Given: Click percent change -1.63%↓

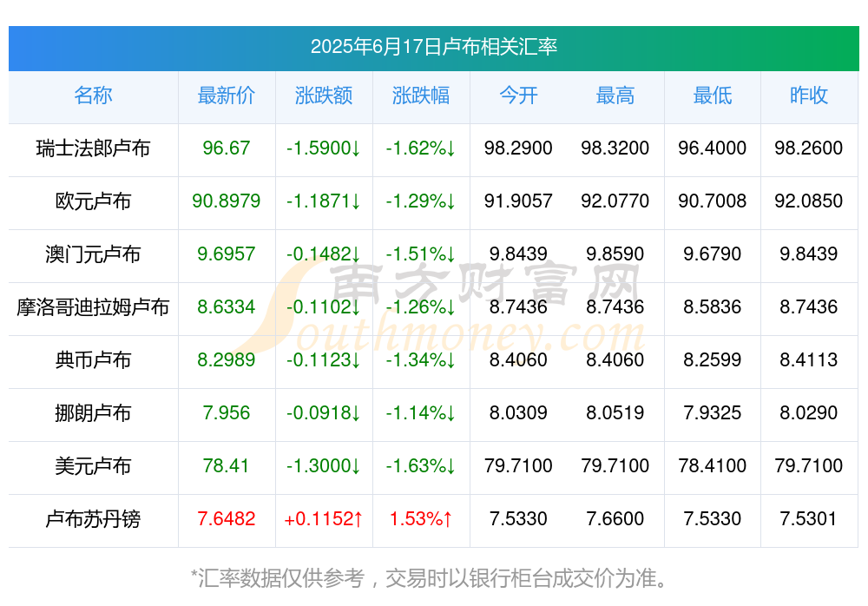Looking at the screenshot, I should (421, 465).
